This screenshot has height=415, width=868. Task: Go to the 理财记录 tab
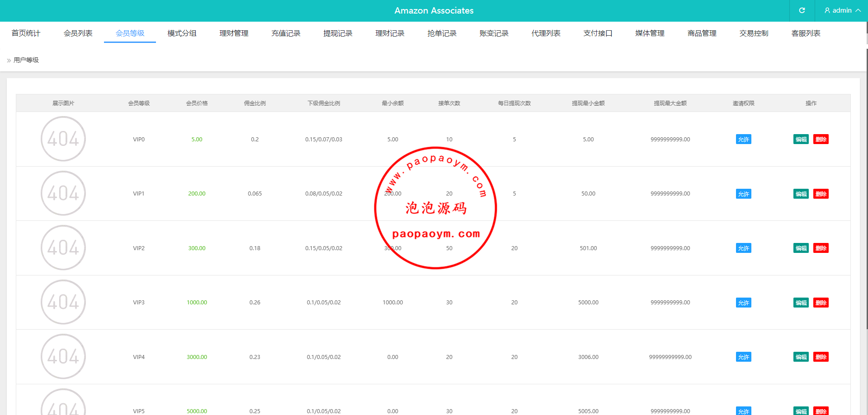(x=390, y=33)
